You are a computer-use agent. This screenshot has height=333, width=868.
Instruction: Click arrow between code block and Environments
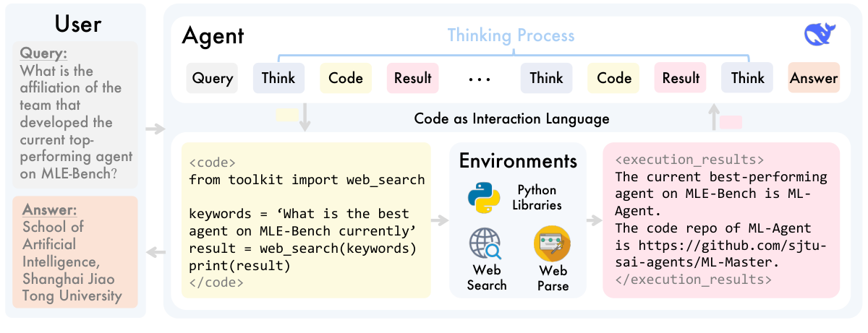439,220
